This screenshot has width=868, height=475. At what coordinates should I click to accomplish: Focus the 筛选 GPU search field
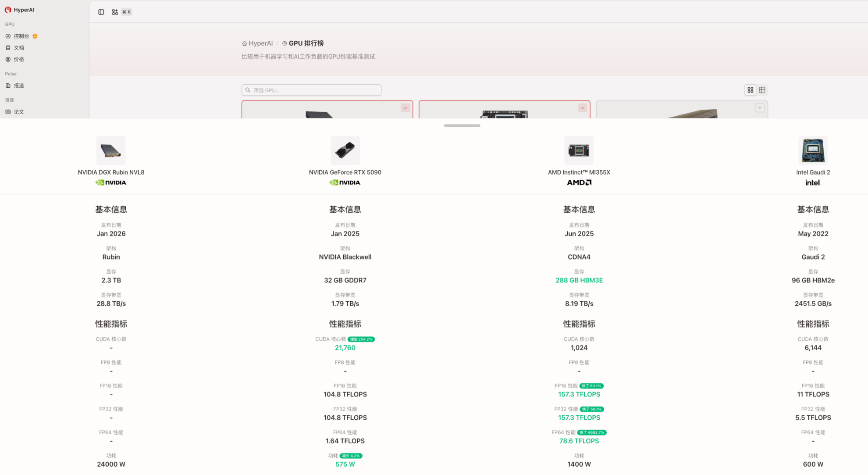point(311,90)
